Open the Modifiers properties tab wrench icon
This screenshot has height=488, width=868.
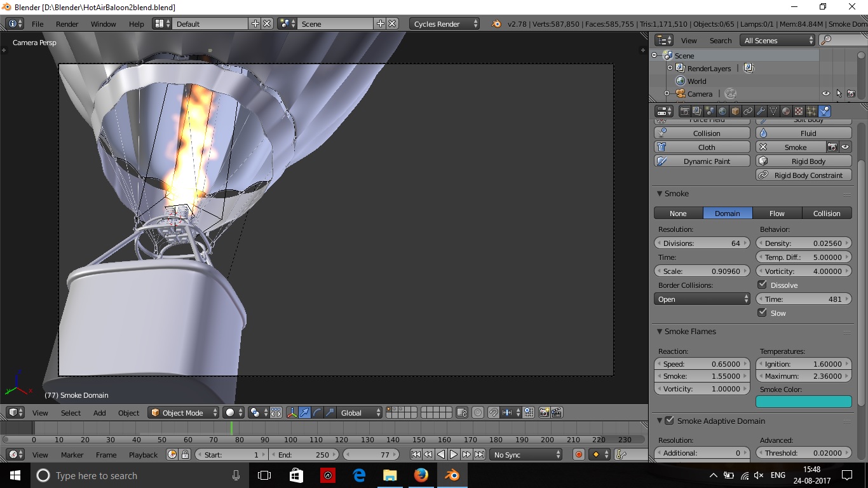coord(761,111)
